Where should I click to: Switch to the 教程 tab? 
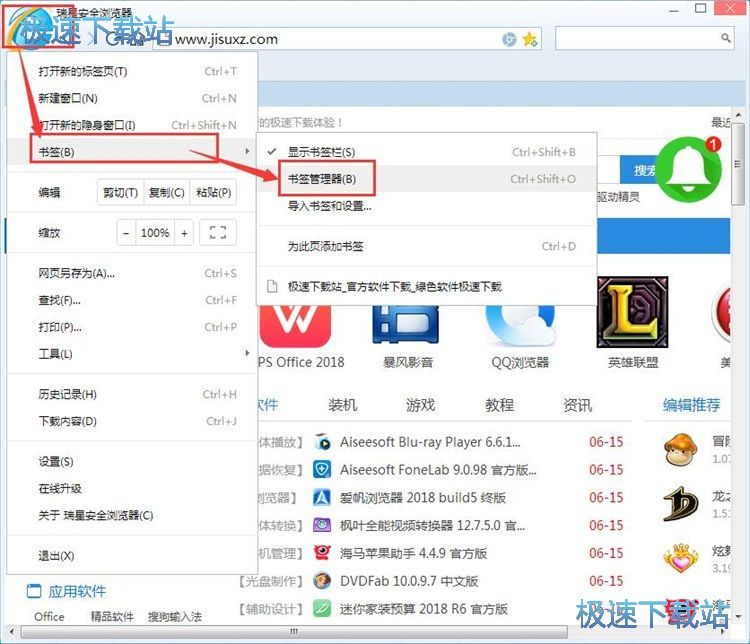click(x=499, y=405)
